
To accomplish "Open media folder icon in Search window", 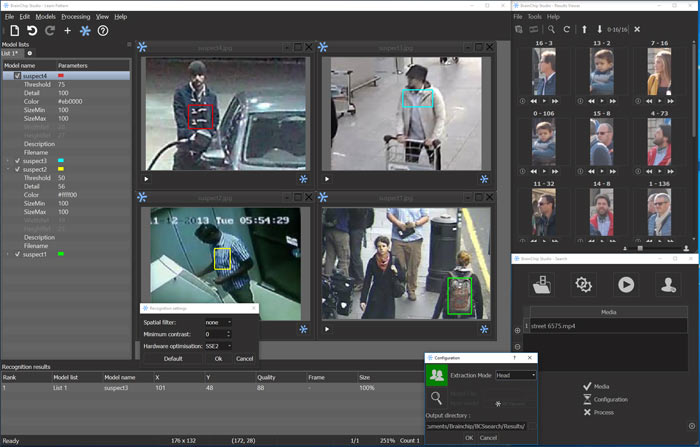I will point(542,284).
